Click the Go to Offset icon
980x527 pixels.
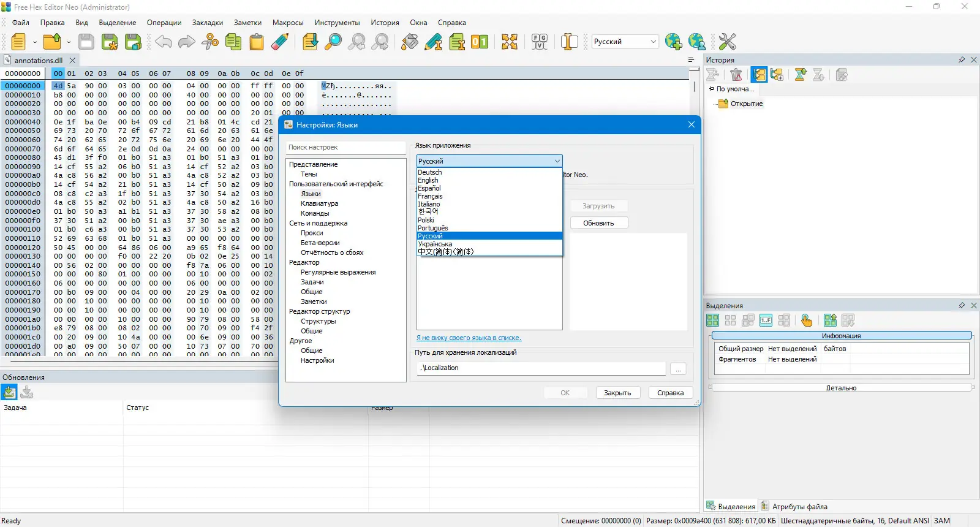[x=311, y=42]
